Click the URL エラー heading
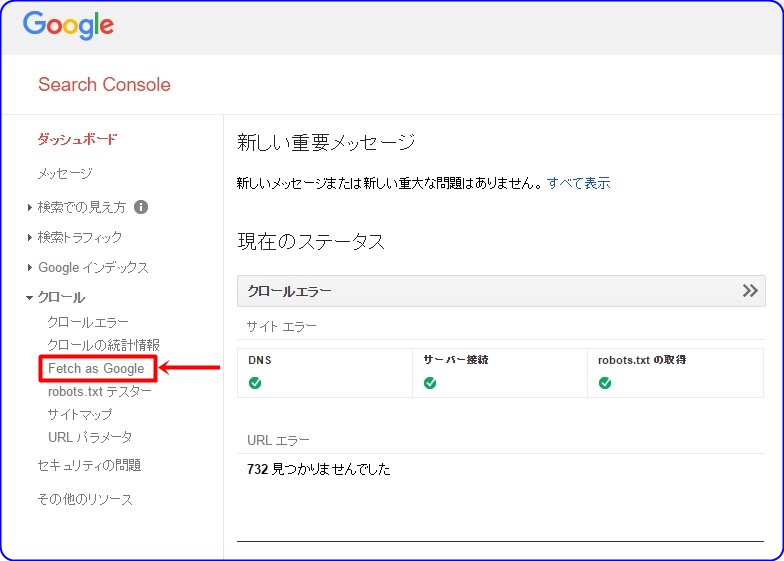This screenshot has width=784, height=561. pos(278,440)
